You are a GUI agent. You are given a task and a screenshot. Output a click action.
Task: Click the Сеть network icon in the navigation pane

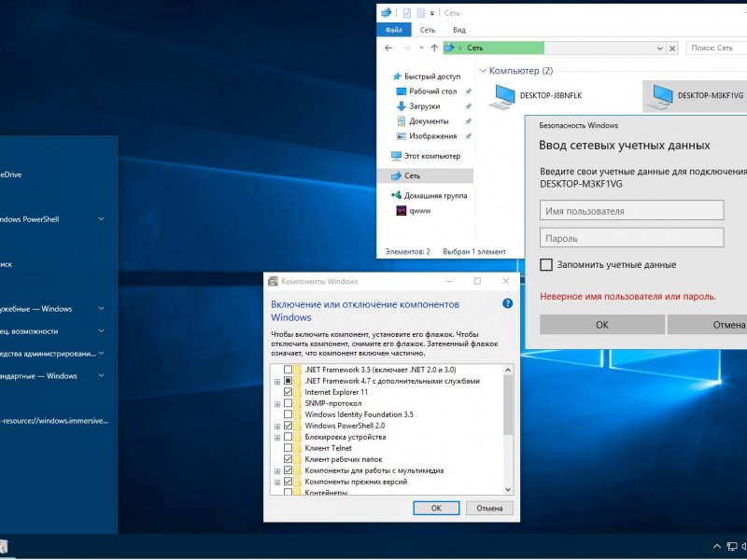(396, 175)
